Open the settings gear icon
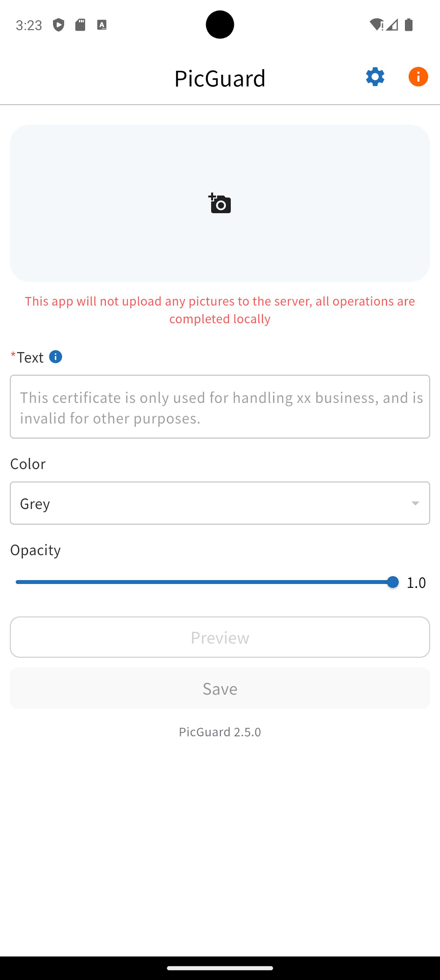This screenshot has height=980, width=440. (x=375, y=77)
